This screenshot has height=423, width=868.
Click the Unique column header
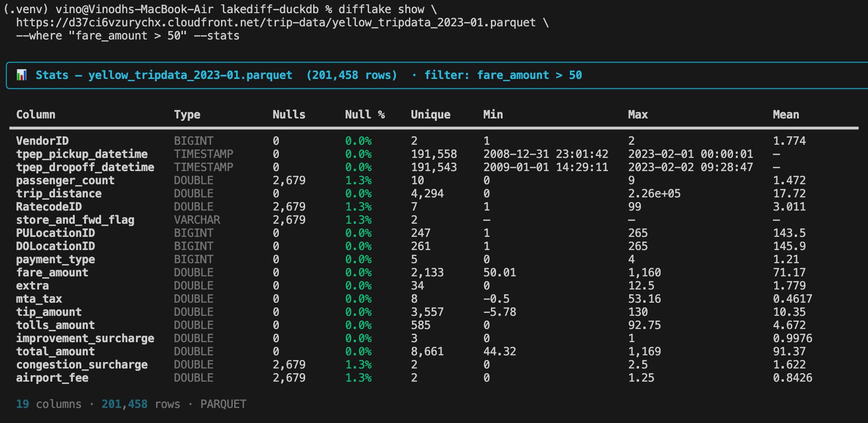click(x=431, y=115)
